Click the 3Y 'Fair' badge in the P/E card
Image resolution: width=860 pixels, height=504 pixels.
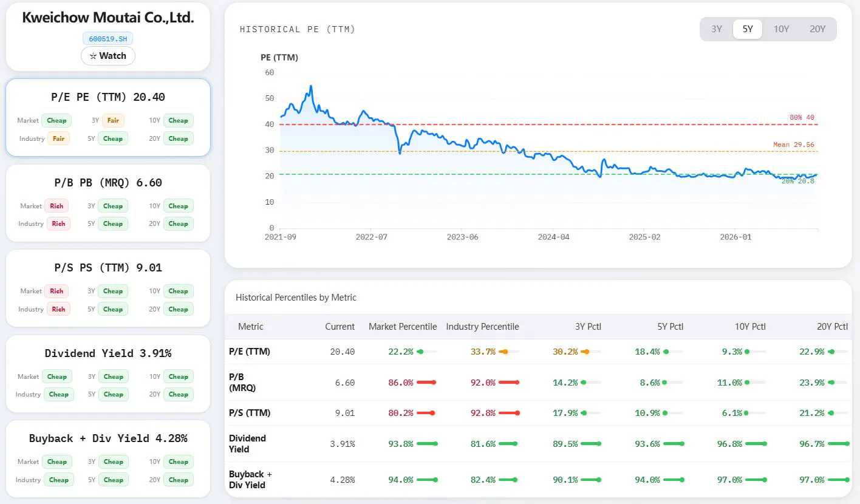[113, 120]
